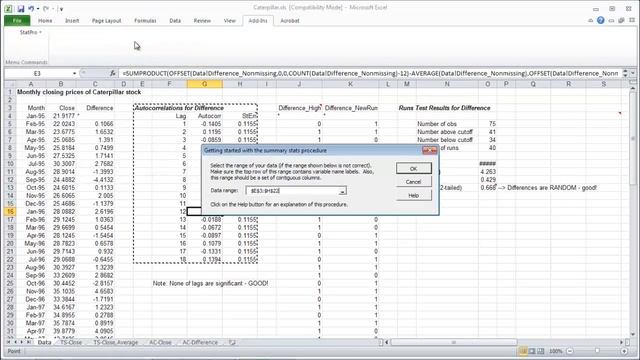Viewport: 640px width, 360px height.
Task: Click the zoom slider handle
Action: pyautogui.click(x=597, y=351)
